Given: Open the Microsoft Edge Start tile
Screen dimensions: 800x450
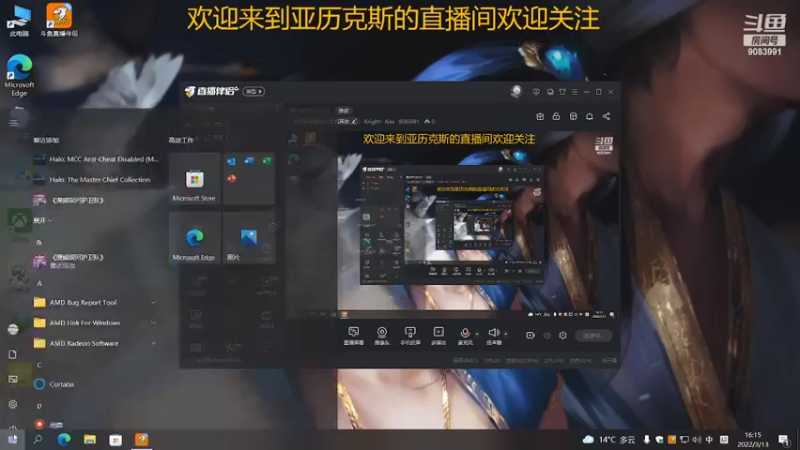Looking at the screenshot, I should point(194,238).
